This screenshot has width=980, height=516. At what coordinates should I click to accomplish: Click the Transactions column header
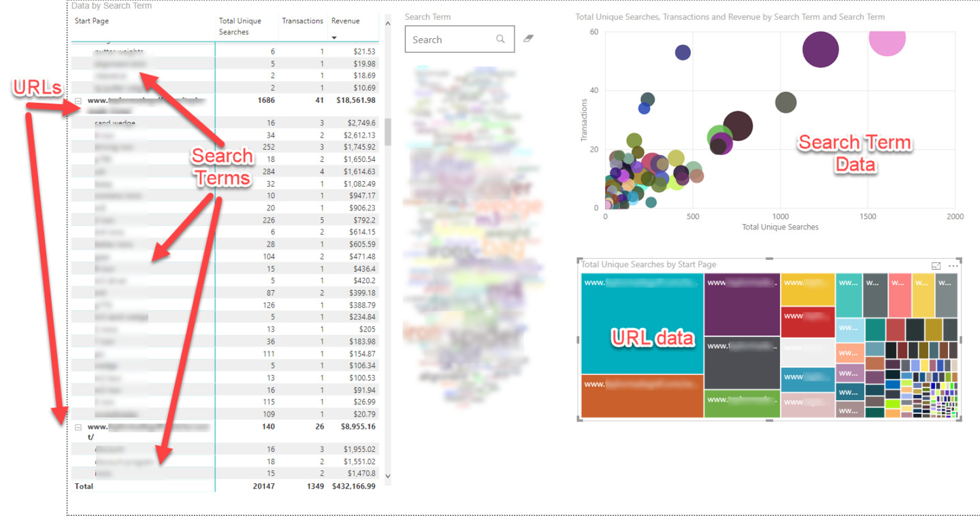tap(302, 21)
